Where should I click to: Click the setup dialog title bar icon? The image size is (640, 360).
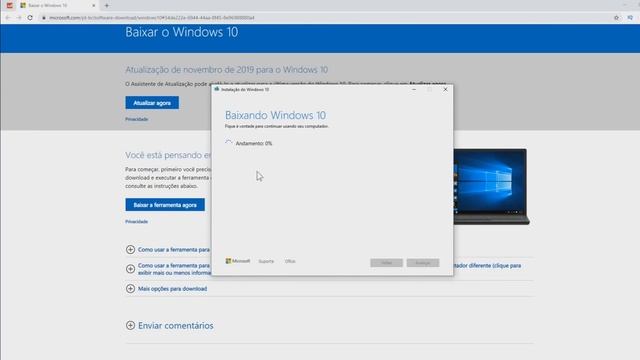(x=217, y=89)
